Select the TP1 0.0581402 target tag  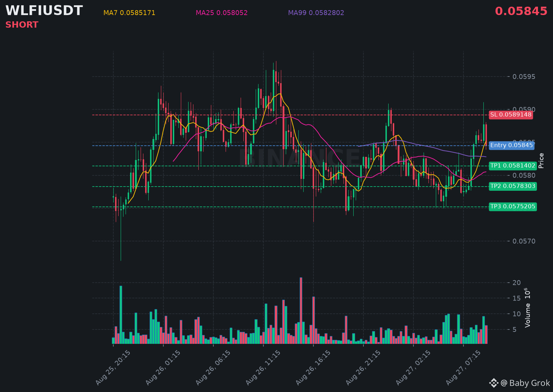[513, 166]
